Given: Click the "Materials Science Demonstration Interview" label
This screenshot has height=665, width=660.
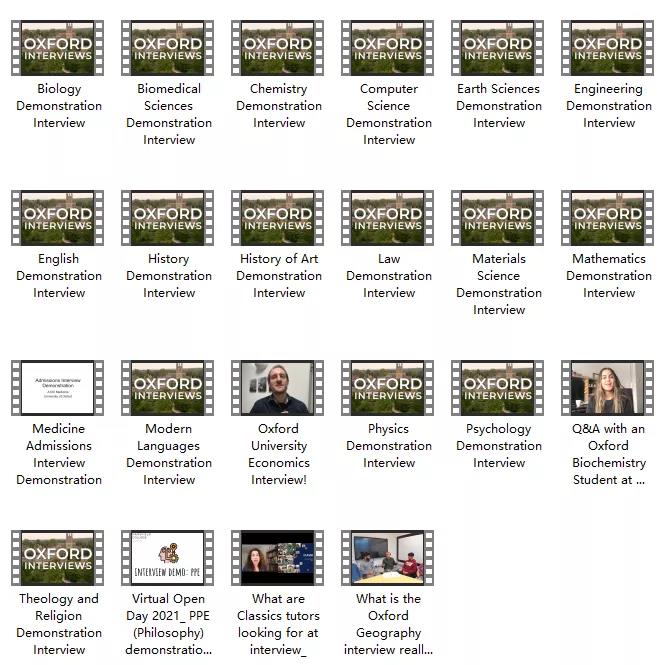Looking at the screenshot, I should (x=499, y=284).
